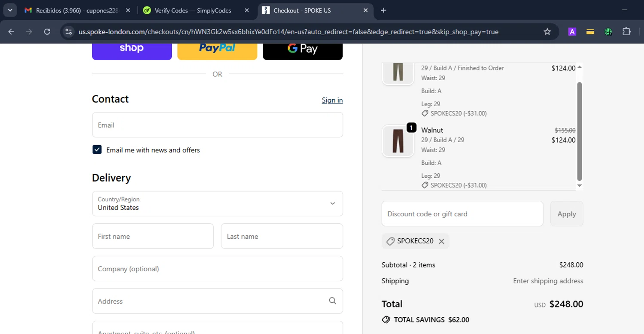Close the Verify Codes SimplyCodes tab
The height and width of the screenshot is (334, 644).
click(x=246, y=10)
